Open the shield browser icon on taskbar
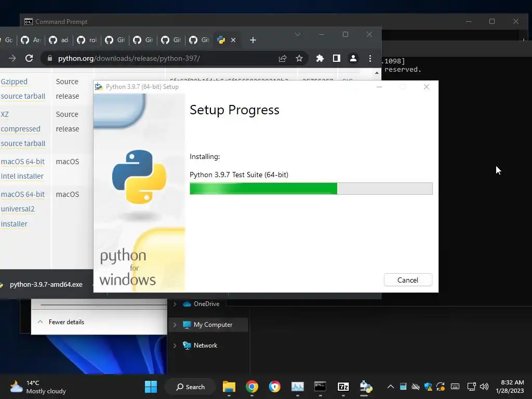The width and height of the screenshot is (532, 399). [274, 387]
